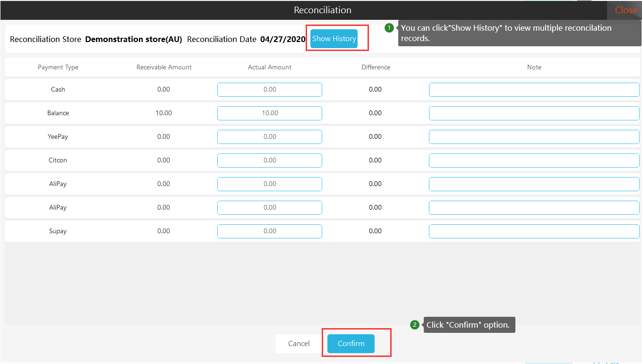Click the reconciliation date 04/27/2020
Viewport: 642px width, 364px height.
click(282, 39)
